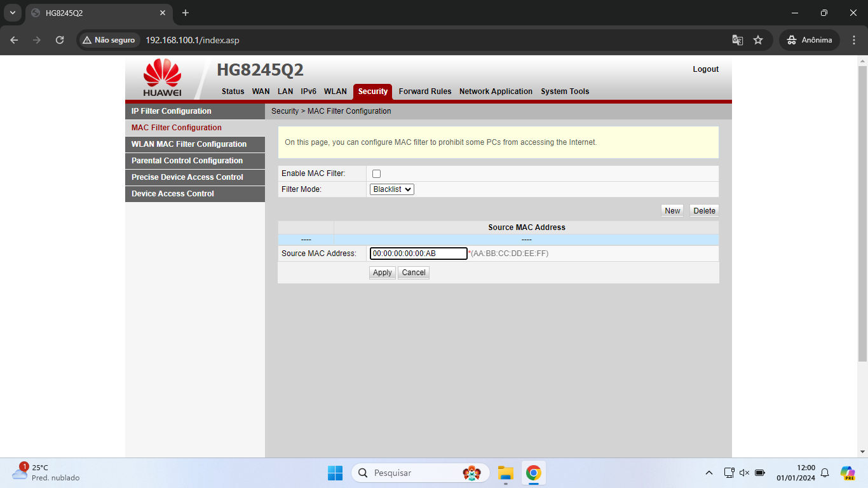This screenshot has height=488, width=868.
Task: Click the HG8245Q2 model title
Action: point(260,70)
